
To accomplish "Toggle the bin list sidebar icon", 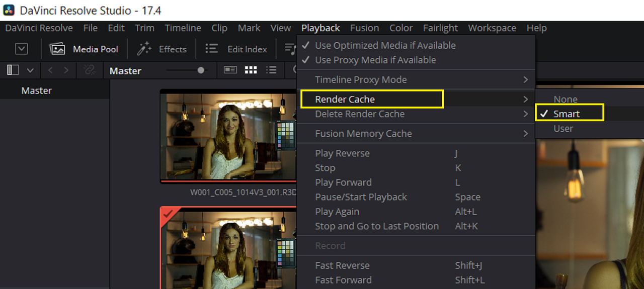I will [x=13, y=70].
